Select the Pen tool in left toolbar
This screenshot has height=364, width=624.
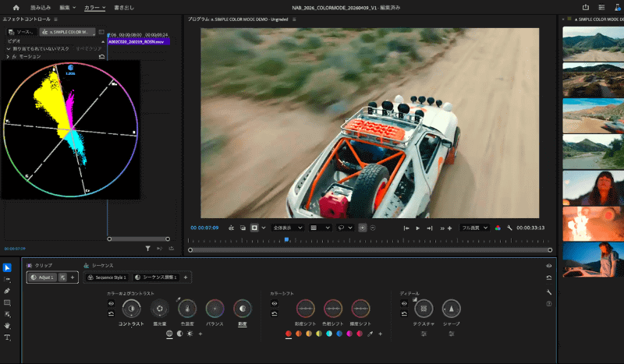8,290
